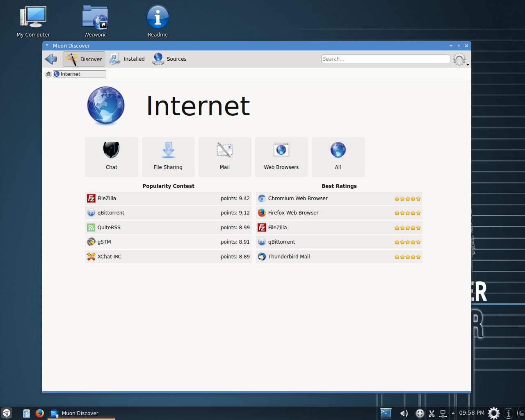Select My Computer desktop icon

click(x=33, y=22)
